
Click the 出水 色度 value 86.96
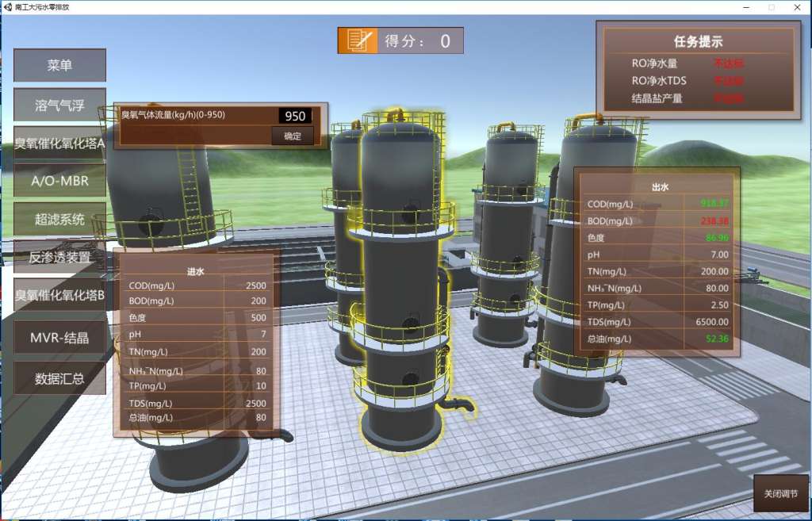pos(717,238)
